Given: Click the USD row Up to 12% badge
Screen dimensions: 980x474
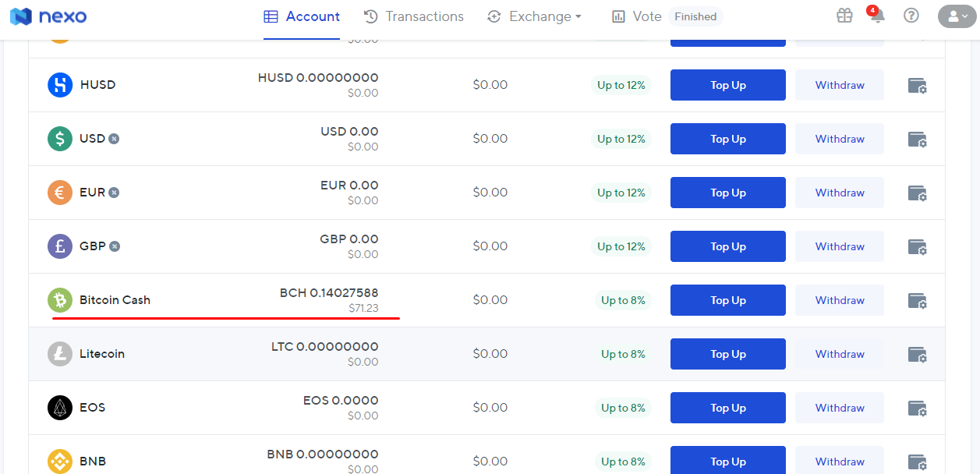Looking at the screenshot, I should point(621,139).
